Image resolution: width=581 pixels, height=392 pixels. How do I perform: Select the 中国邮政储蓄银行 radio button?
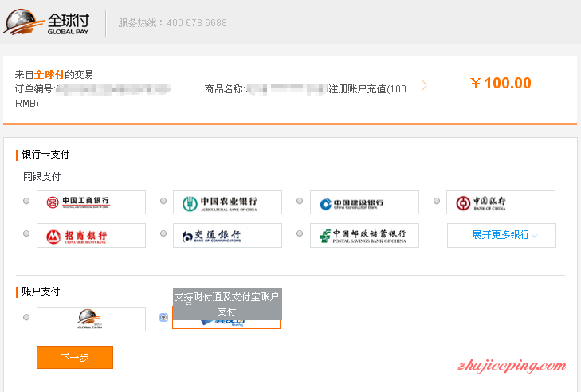[300, 233]
